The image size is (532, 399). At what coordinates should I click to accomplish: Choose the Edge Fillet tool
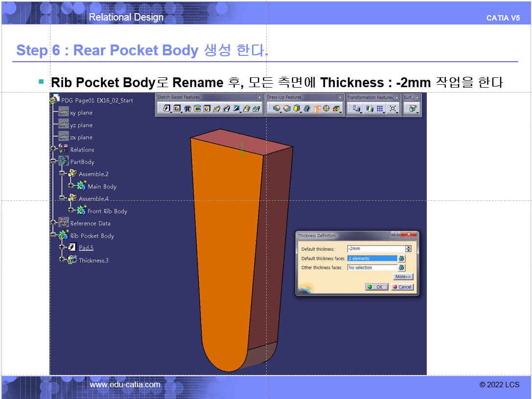pyautogui.click(x=277, y=109)
